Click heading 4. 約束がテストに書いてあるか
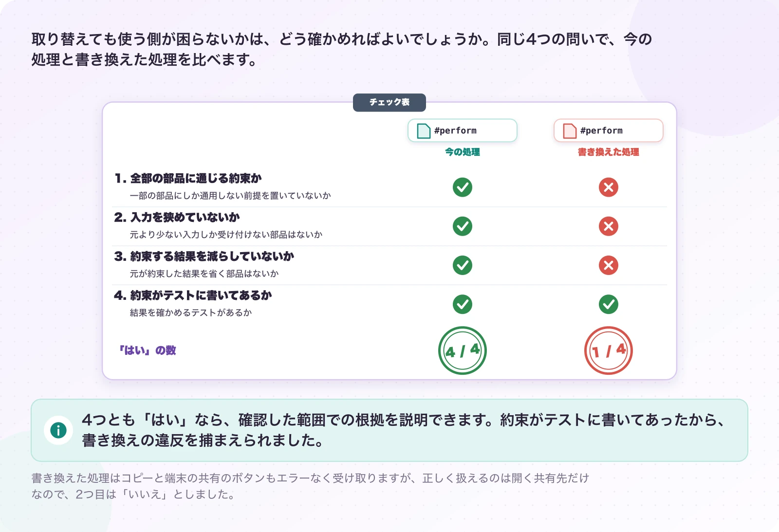779x532 pixels. (x=193, y=295)
